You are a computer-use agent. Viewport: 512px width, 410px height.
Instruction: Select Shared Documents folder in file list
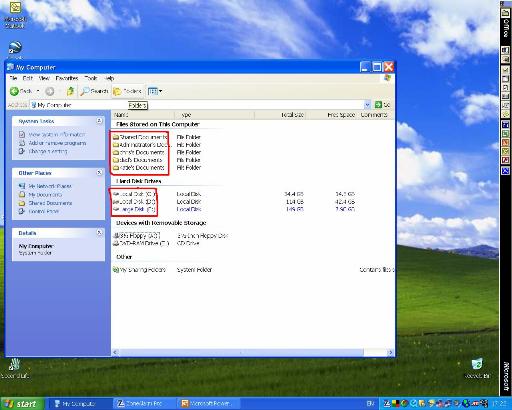[140, 137]
